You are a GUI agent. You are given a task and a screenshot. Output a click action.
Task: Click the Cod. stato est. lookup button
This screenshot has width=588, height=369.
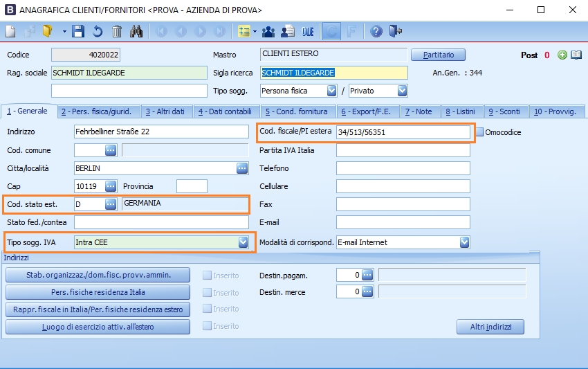(x=111, y=204)
